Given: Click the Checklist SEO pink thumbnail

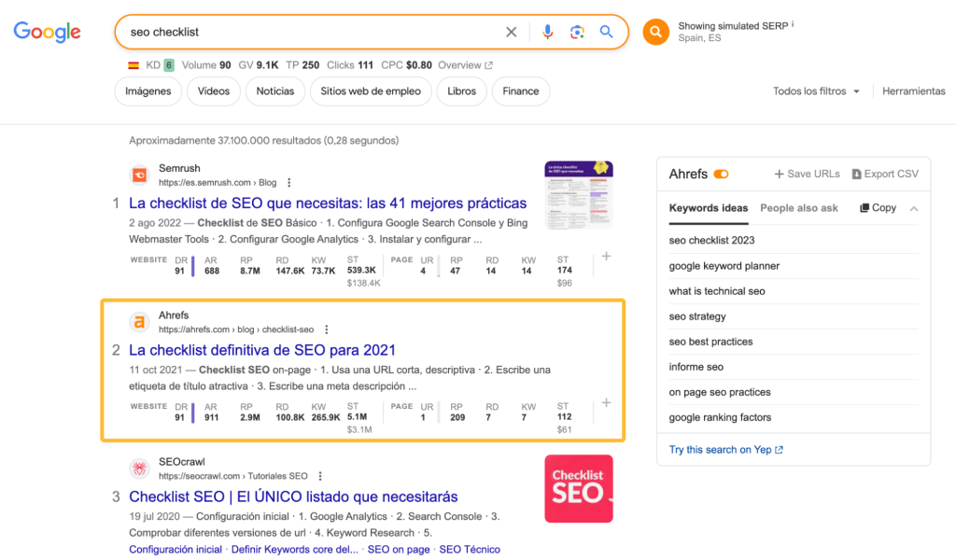Looking at the screenshot, I should click(577, 489).
